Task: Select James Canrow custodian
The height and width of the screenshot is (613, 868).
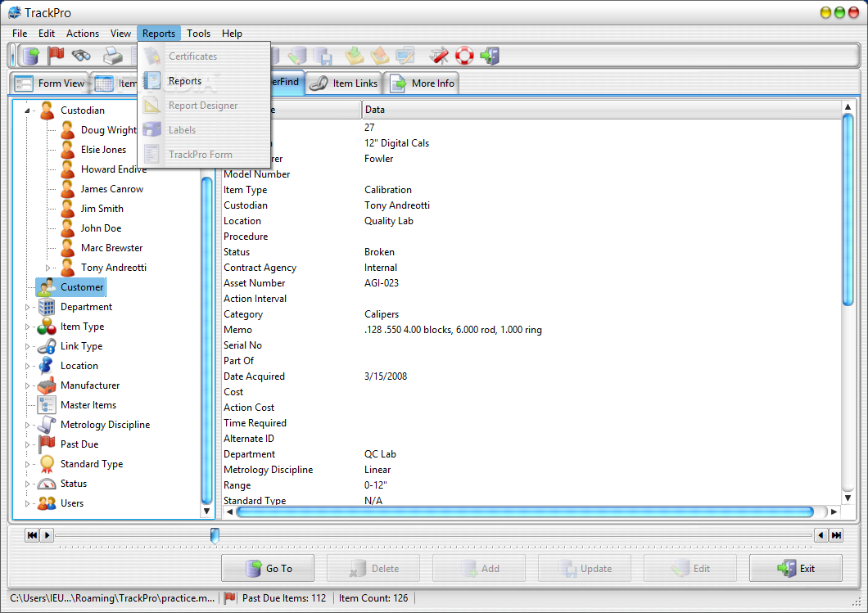Action: click(112, 189)
